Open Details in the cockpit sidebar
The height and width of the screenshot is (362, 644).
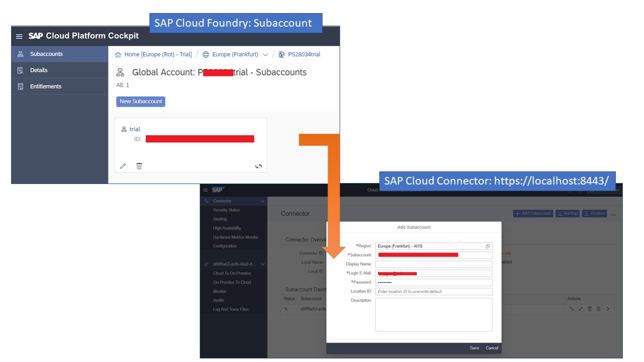[x=39, y=70]
